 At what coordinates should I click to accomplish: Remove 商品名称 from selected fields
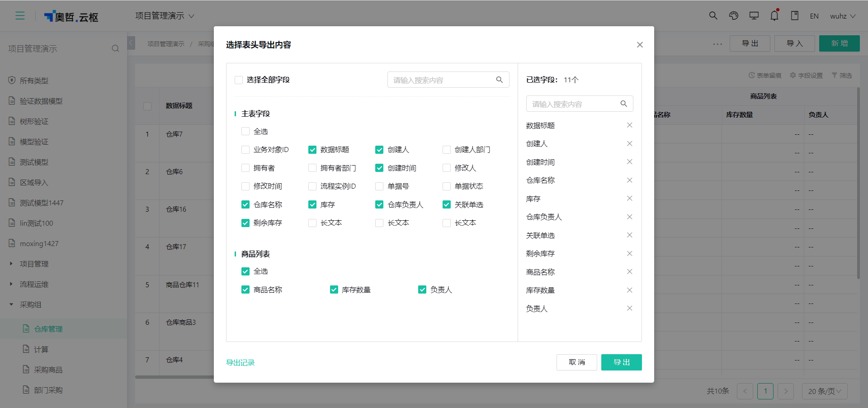pos(629,272)
